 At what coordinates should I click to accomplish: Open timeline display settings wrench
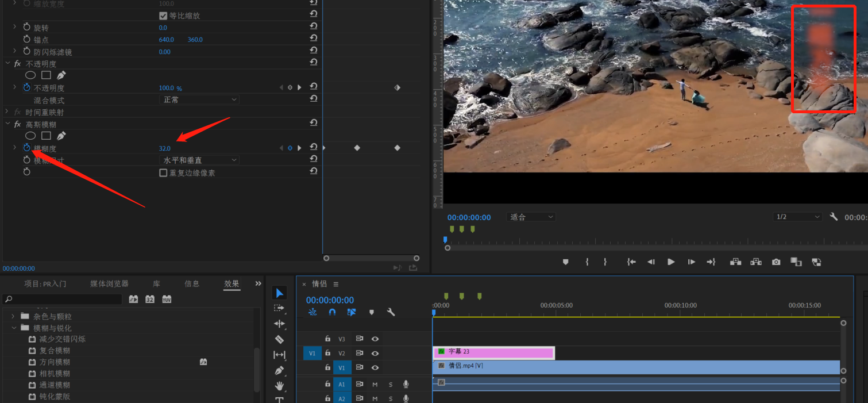click(391, 312)
